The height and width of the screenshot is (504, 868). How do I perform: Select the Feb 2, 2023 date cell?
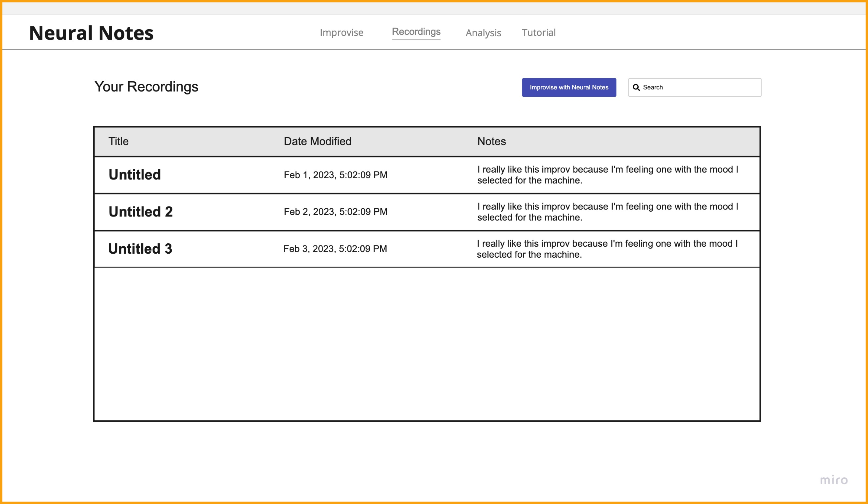coord(335,212)
